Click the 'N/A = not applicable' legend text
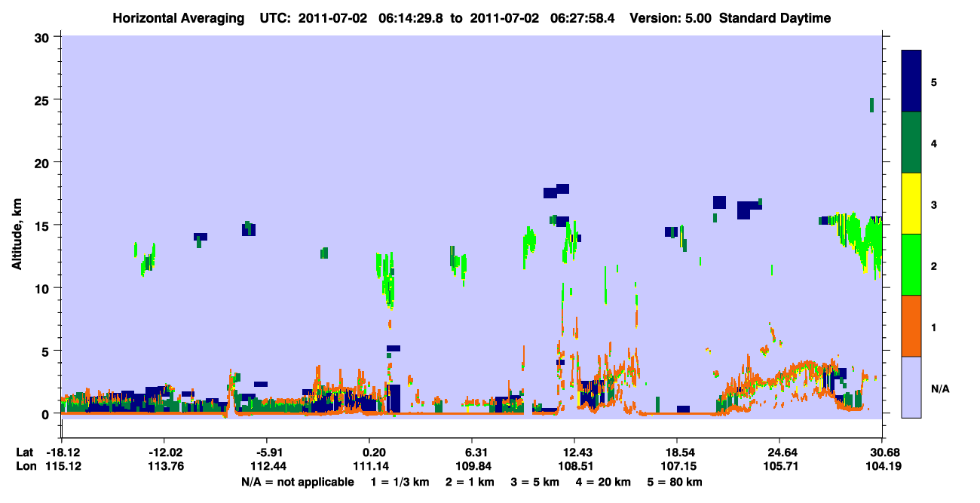This screenshot has height=503, width=980. click(x=297, y=481)
